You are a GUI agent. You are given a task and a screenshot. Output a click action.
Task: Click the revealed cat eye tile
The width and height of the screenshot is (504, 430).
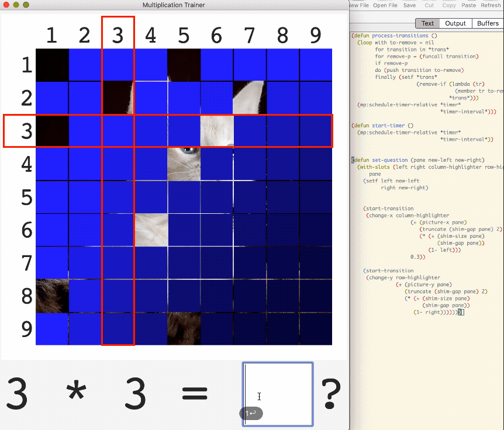tap(184, 164)
